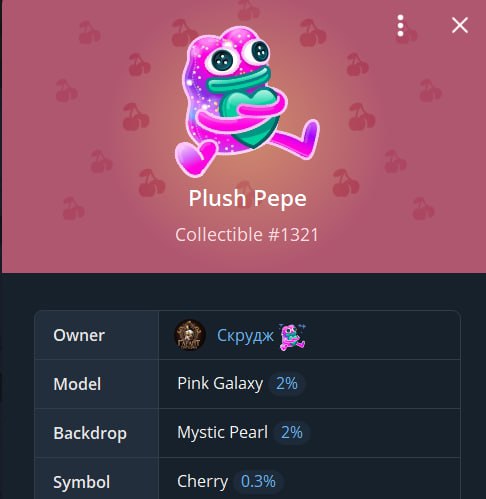Select the Mystic Pearl backdrop name
486x499 pixels.
tap(222, 433)
